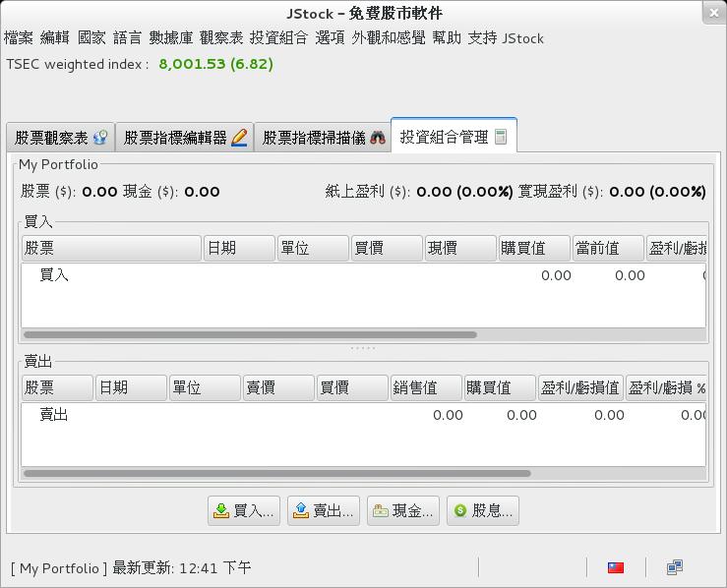This screenshot has width=727, height=588.
Task: Click buy table horizontal scrollbar
Action: (251, 334)
